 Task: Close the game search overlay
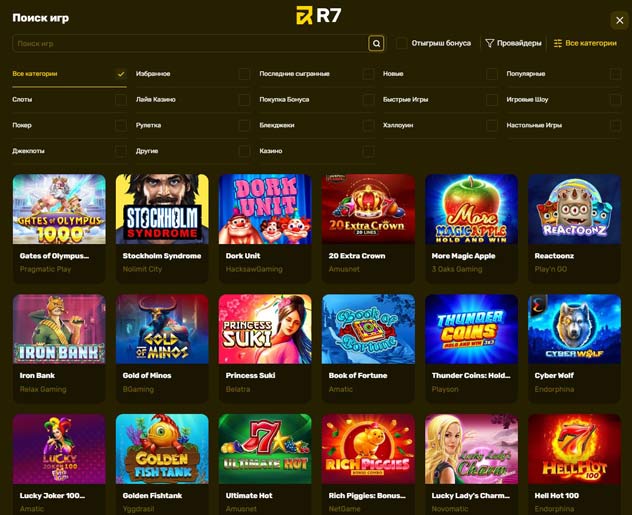pyautogui.click(x=620, y=20)
